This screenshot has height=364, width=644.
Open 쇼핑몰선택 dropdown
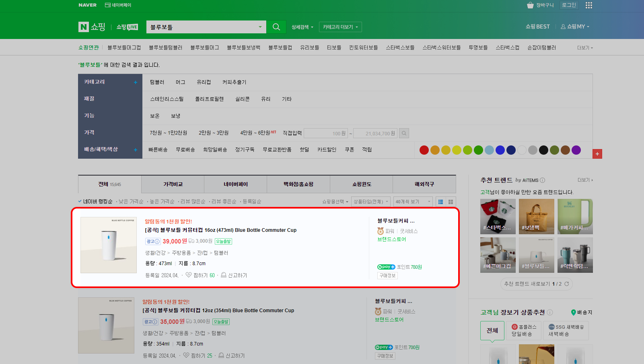[335, 202]
